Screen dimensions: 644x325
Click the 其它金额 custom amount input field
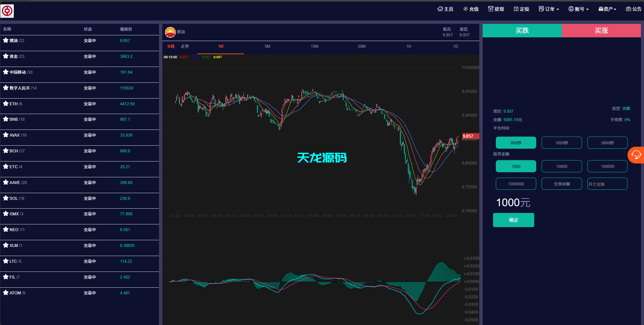coord(607,184)
